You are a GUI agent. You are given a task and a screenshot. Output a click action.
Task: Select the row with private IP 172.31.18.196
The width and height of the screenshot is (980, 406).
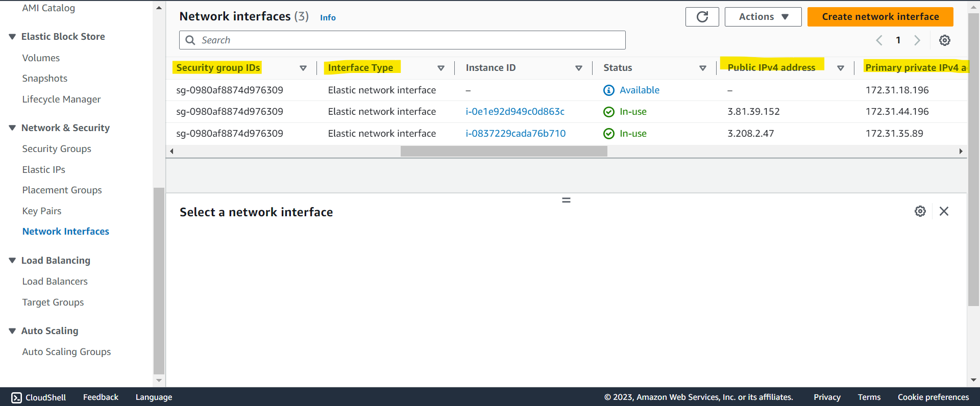(x=567, y=90)
